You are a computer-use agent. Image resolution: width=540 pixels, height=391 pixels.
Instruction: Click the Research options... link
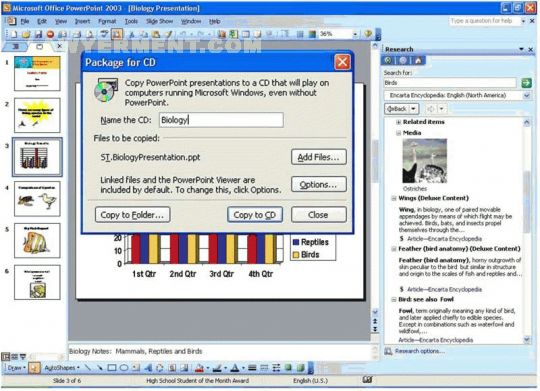pos(420,351)
